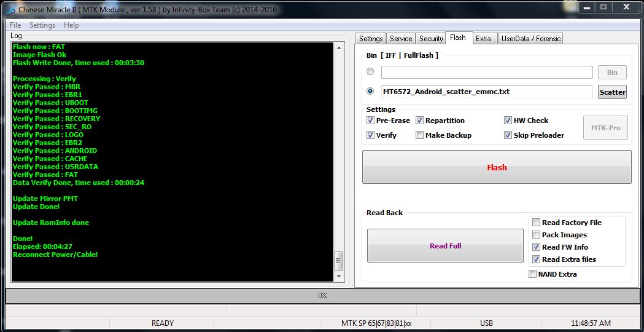
Task: Minimize the Chinese Miracle II window
Action: tap(588, 7)
